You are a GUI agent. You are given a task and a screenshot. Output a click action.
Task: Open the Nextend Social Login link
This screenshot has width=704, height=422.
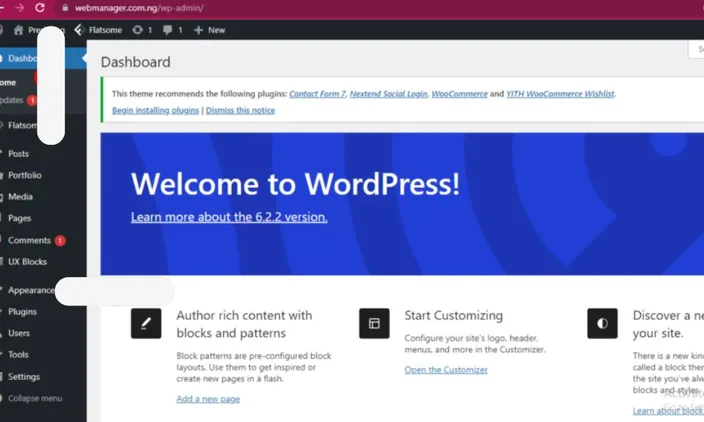(388, 94)
